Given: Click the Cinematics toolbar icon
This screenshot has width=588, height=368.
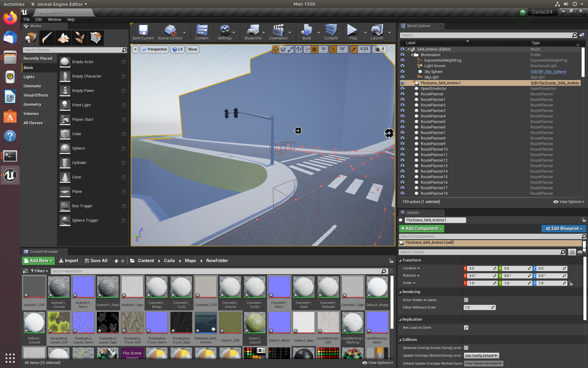Looking at the screenshot, I should 278,31.
